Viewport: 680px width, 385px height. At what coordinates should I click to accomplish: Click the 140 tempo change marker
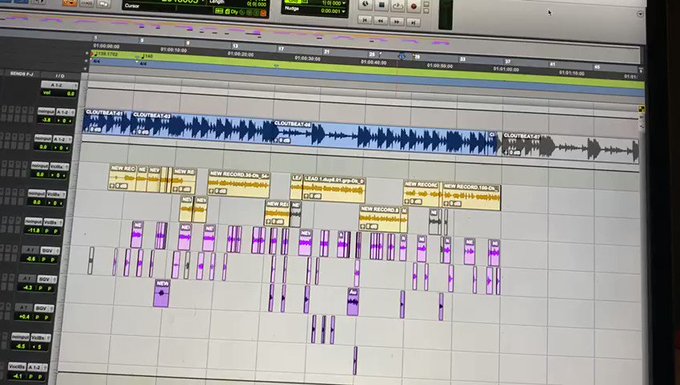[147, 56]
